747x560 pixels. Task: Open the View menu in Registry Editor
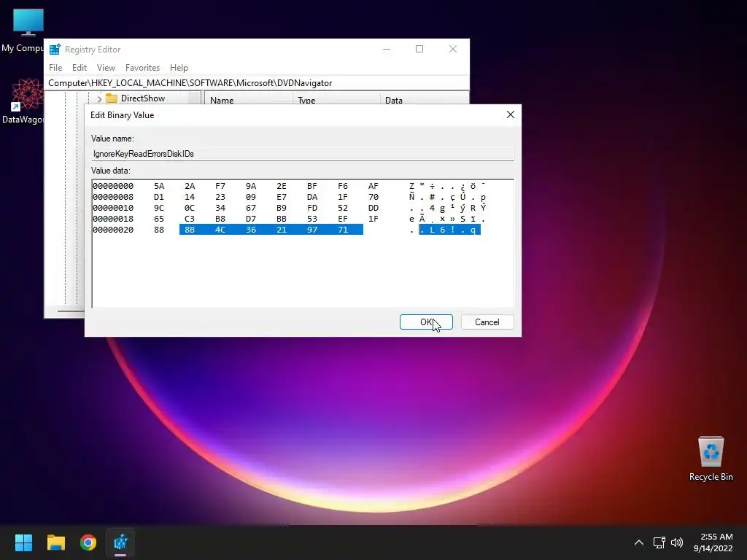click(x=106, y=68)
